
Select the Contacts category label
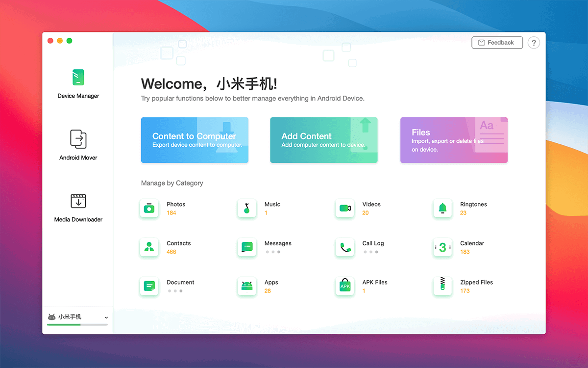(178, 243)
